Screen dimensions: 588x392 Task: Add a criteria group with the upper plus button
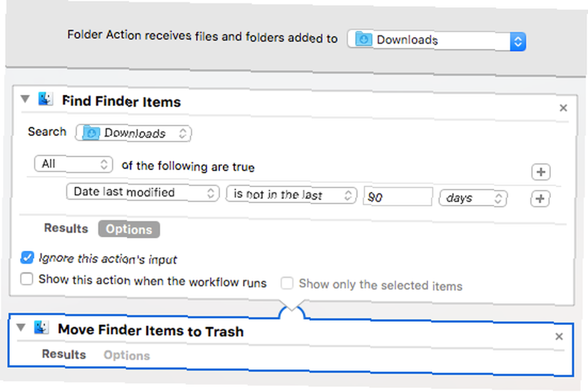pyautogui.click(x=541, y=172)
